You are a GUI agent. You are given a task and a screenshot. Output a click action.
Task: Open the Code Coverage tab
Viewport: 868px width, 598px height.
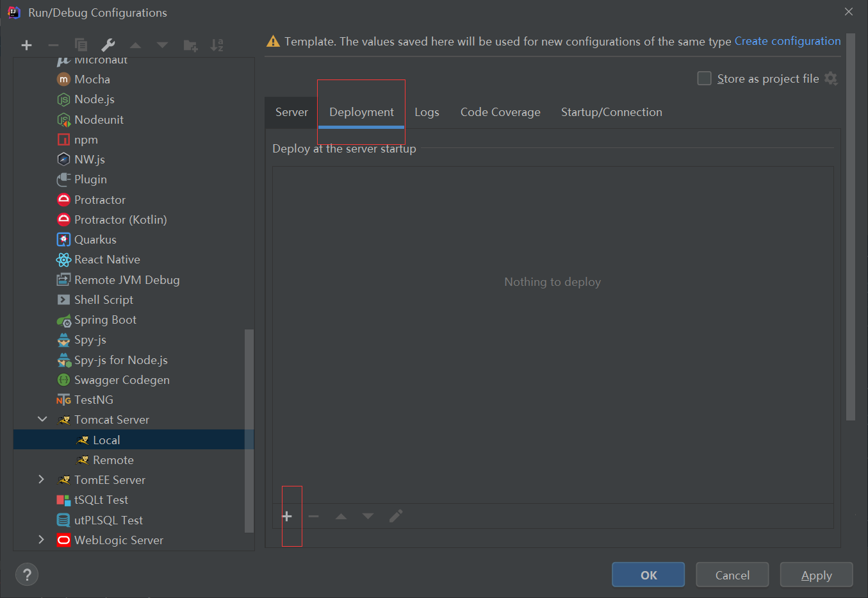(x=500, y=112)
